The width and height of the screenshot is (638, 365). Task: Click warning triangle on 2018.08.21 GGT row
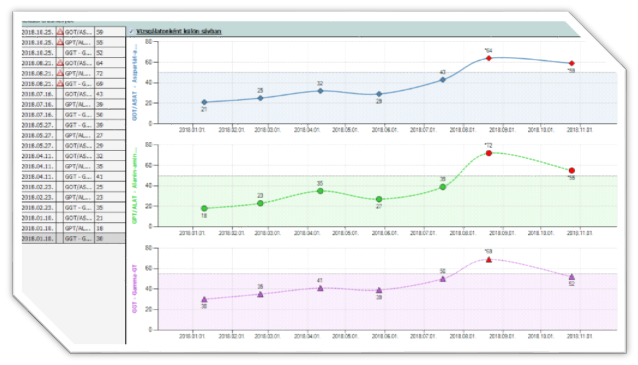tap(60, 83)
